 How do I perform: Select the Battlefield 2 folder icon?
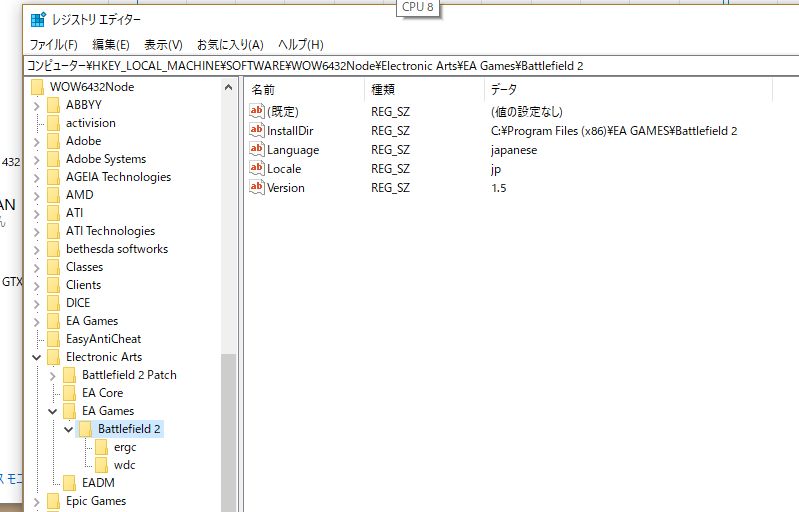[86, 429]
